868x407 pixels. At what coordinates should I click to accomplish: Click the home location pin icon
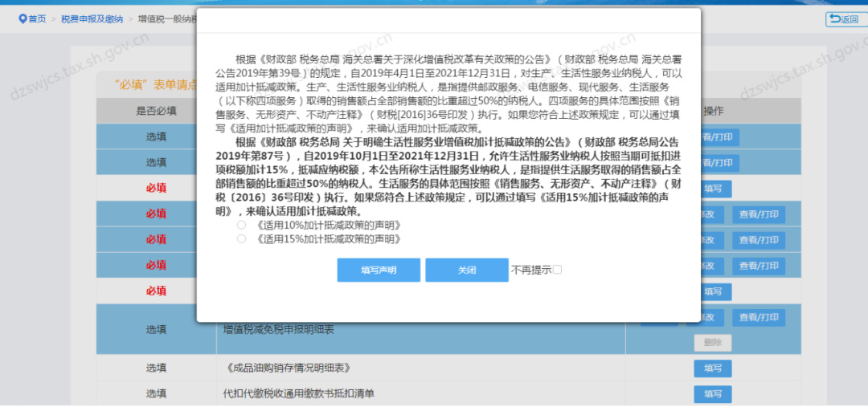[23, 19]
